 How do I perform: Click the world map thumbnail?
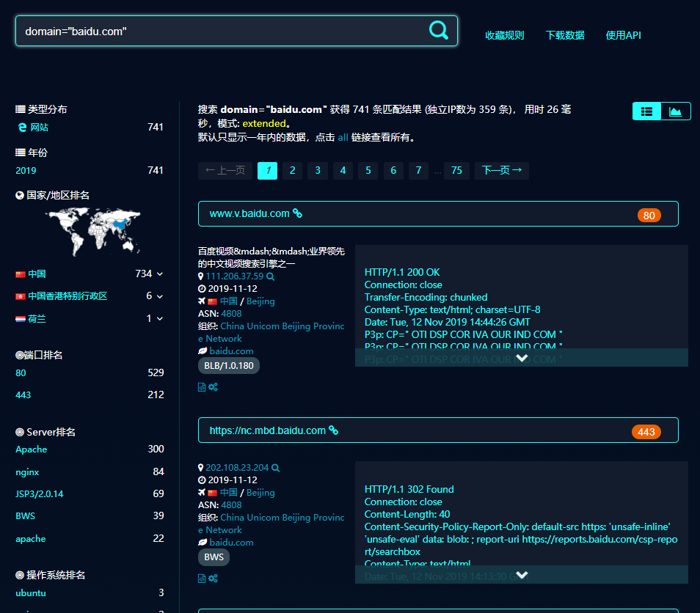pyautogui.click(x=93, y=232)
